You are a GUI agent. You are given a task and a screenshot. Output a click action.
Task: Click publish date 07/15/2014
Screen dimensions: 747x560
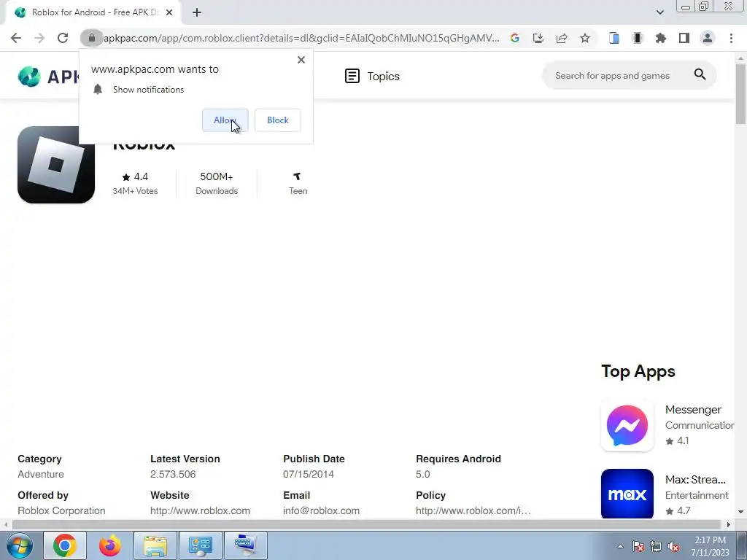tap(309, 474)
